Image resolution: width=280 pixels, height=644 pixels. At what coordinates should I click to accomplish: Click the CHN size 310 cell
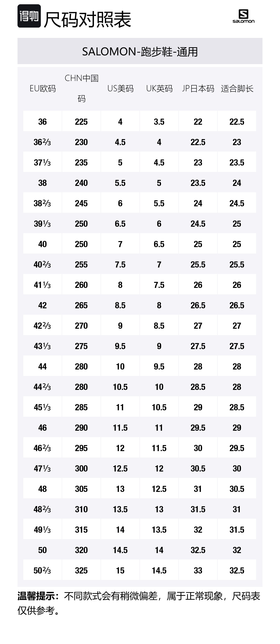click(81, 509)
